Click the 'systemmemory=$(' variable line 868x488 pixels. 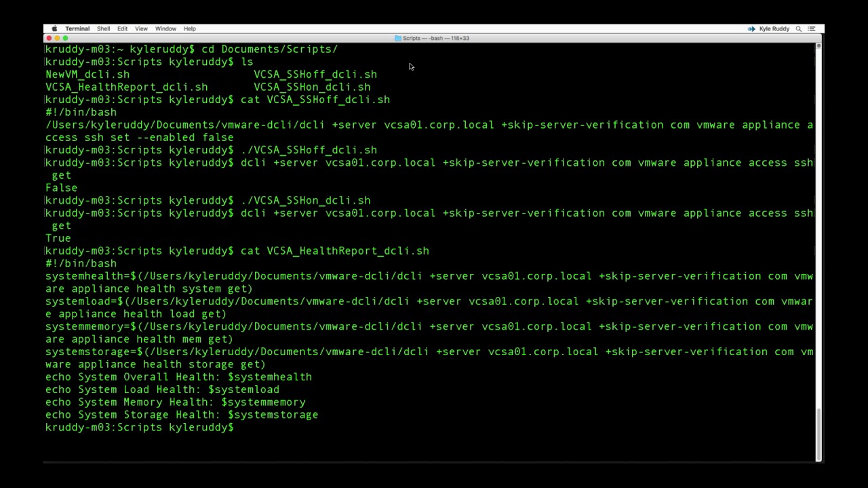click(429, 332)
